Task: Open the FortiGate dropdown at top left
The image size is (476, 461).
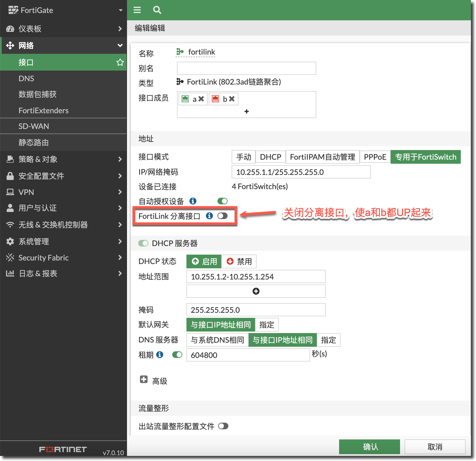Action: point(121,10)
